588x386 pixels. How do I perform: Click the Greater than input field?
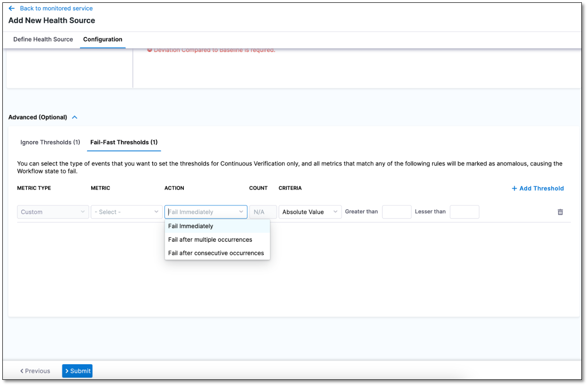(397, 212)
